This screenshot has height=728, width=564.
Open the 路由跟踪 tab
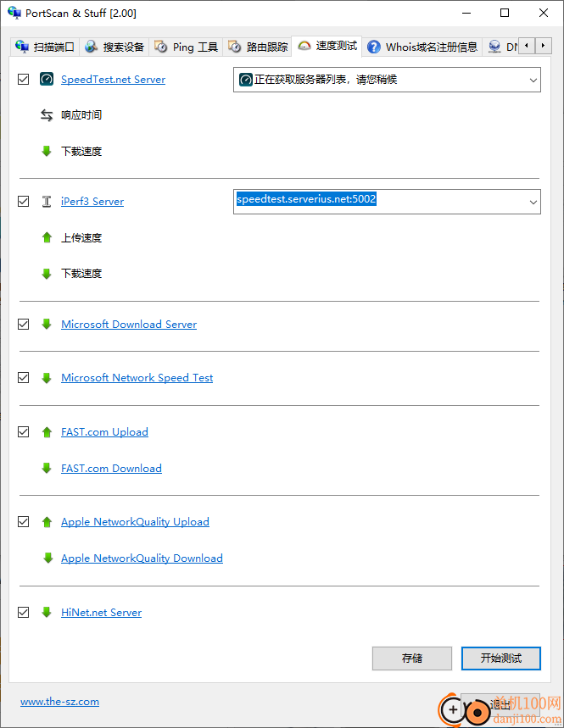[258, 47]
